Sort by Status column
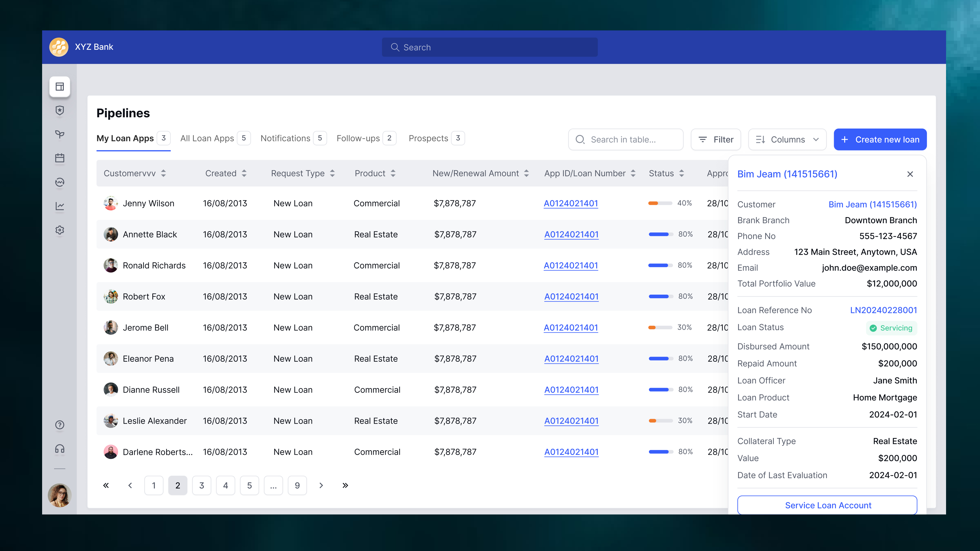Image resolution: width=980 pixels, height=551 pixels. coord(681,173)
